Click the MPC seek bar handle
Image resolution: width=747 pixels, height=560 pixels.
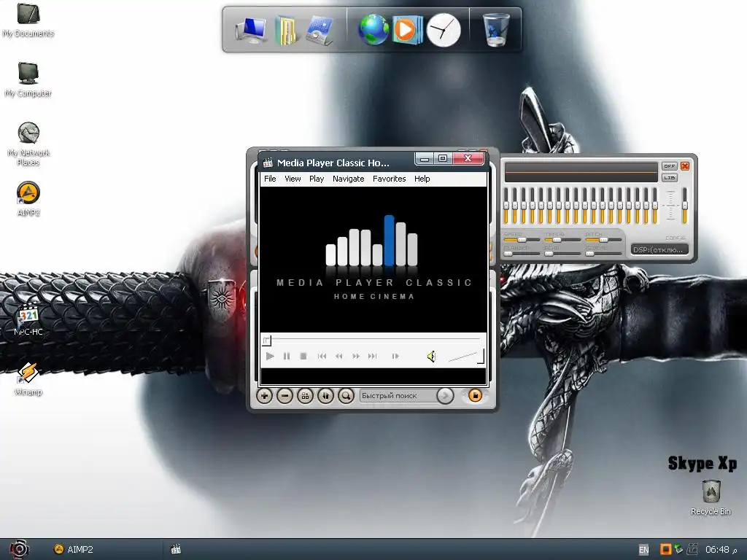pos(266,340)
